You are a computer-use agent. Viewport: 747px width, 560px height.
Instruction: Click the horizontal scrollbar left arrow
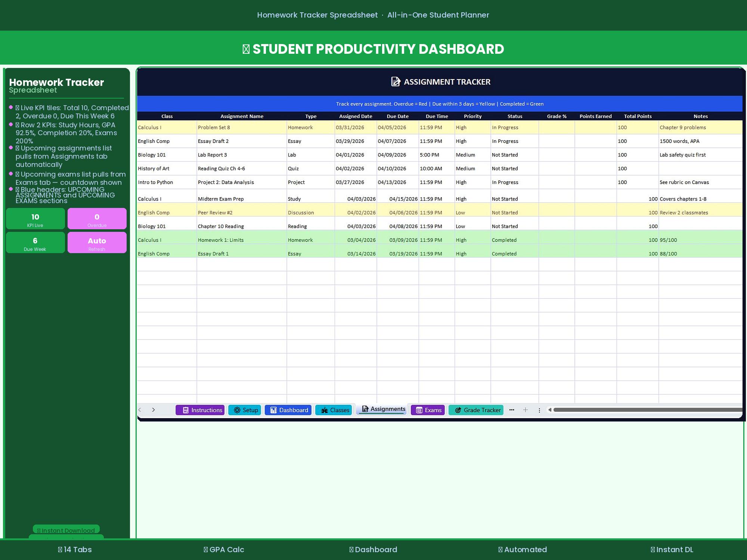coord(550,410)
